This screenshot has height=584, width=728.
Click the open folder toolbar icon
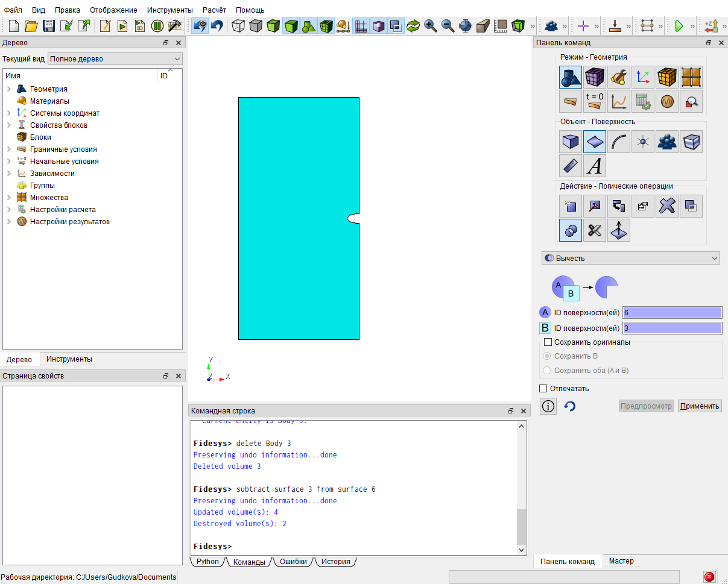(31, 26)
